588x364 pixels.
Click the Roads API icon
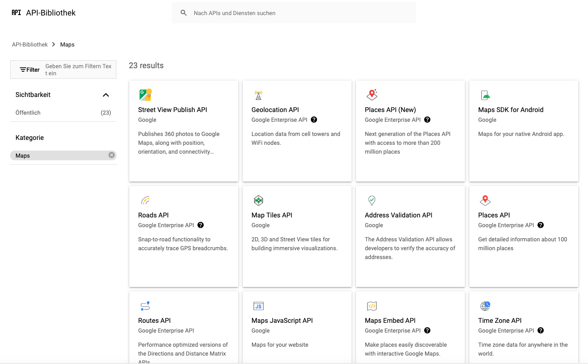coord(145,200)
